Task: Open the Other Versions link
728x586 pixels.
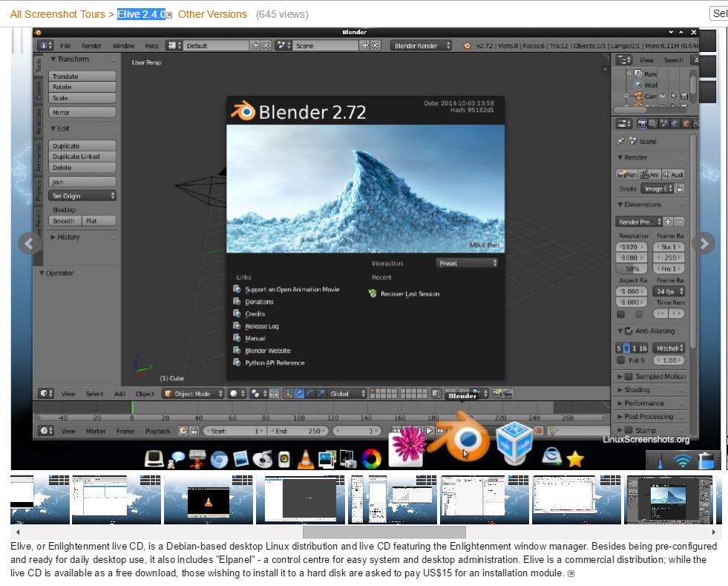Action: tap(212, 14)
